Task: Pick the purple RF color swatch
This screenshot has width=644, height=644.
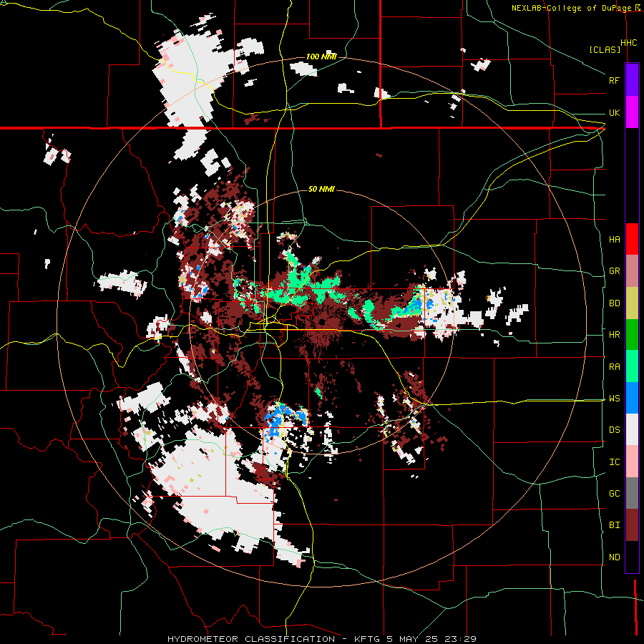Action: click(x=632, y=80)
